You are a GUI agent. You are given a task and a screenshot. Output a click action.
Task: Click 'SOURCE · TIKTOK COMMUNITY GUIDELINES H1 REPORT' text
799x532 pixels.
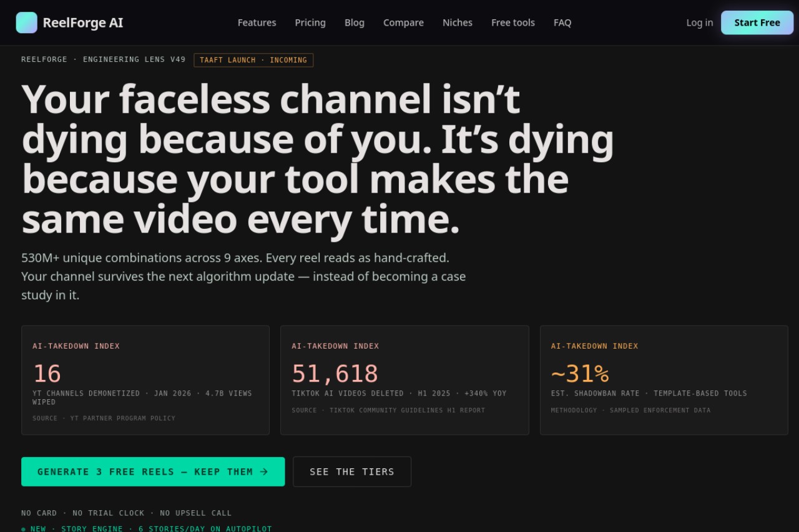click(x=388, y=410)
